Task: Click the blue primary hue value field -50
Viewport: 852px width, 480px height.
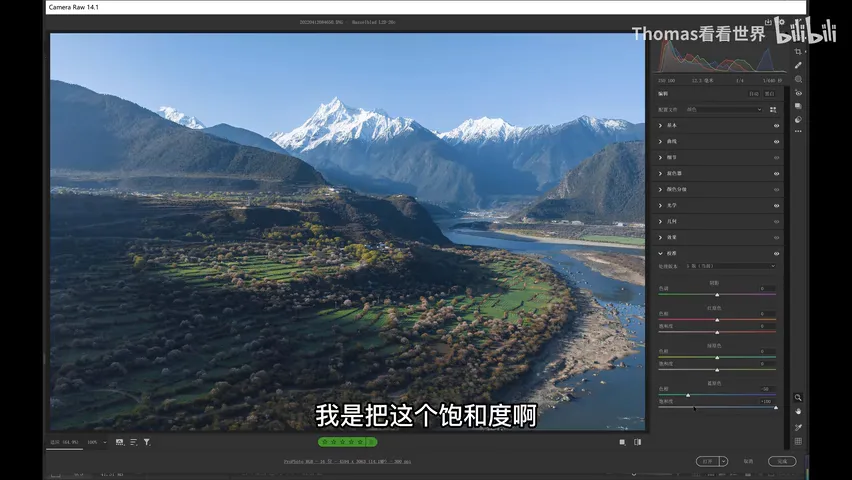Action: coord(766,389)
